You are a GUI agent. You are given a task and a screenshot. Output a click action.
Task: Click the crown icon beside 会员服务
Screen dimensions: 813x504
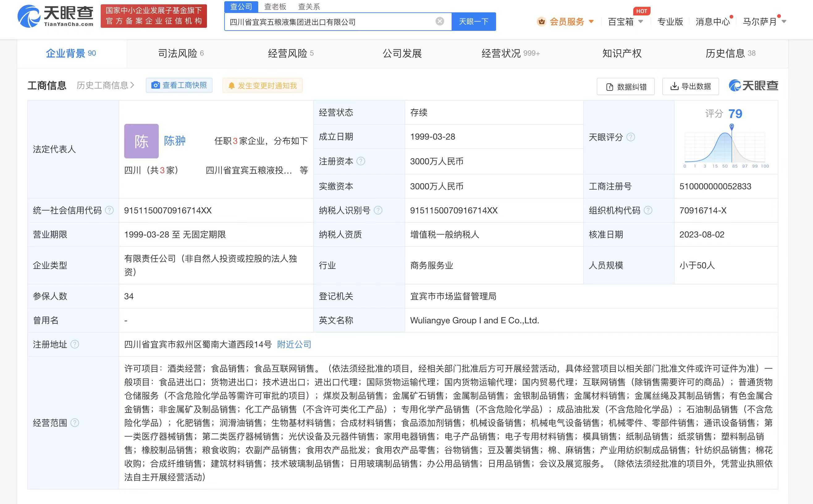[x=542, y=22]
